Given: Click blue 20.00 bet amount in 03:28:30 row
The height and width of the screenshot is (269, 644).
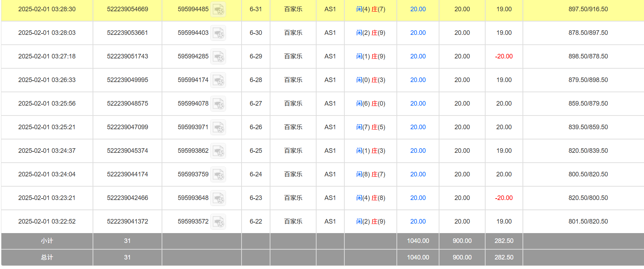Looking at the screenshot, I should pos(418,9).
